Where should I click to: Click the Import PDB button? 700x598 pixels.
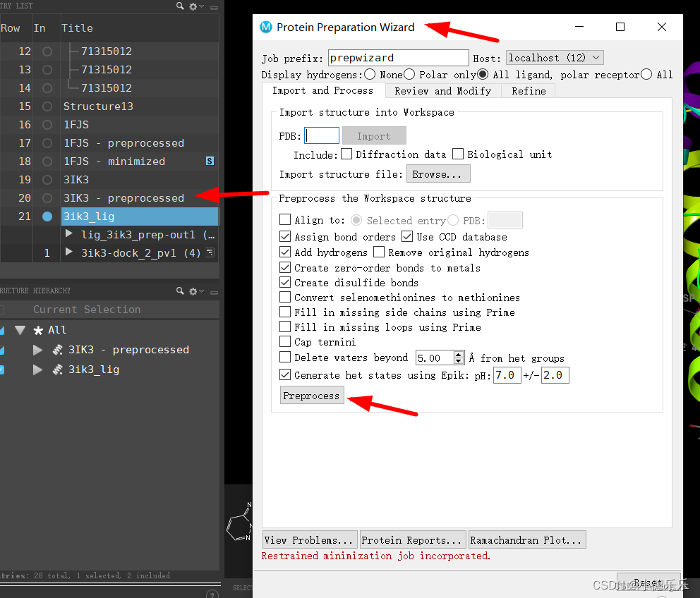(x=374, y=135)
